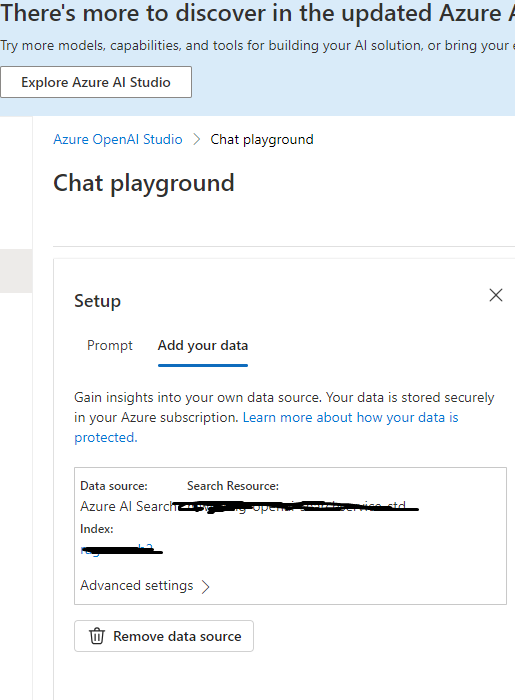Click Remove data source button
Screen dimensions: 515x700
164,636
